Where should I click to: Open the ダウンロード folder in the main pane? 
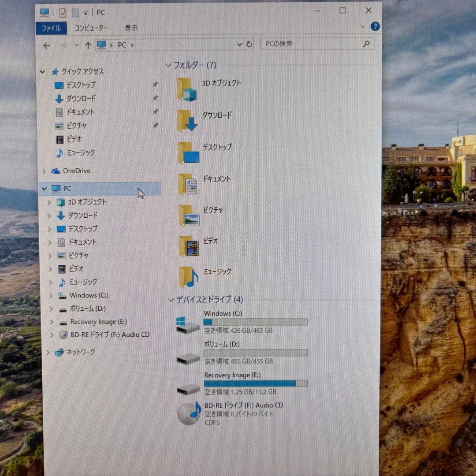click(218, 115)
